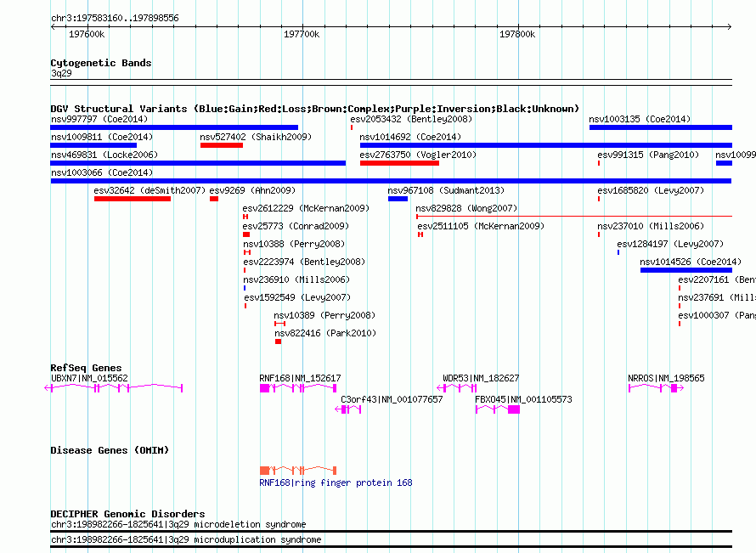756x553 pixels.
Task: Click the 197600k ruler position label
Action: (87, 34)
